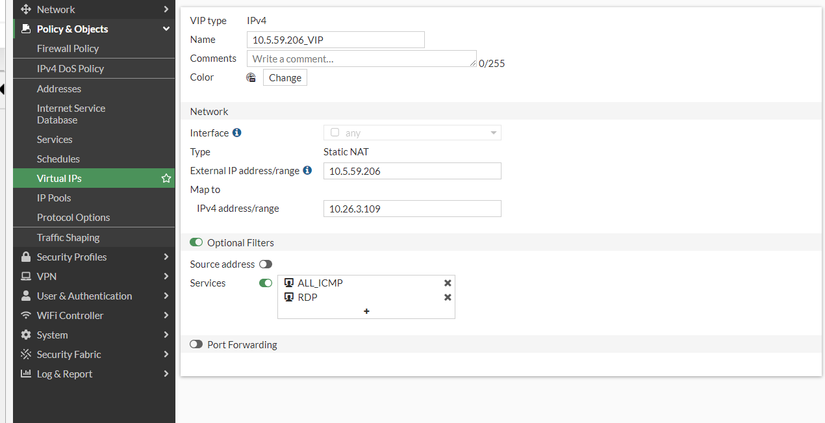The image size is (825, 423).
Task: Click the Change color button
Action: point(284,78)
